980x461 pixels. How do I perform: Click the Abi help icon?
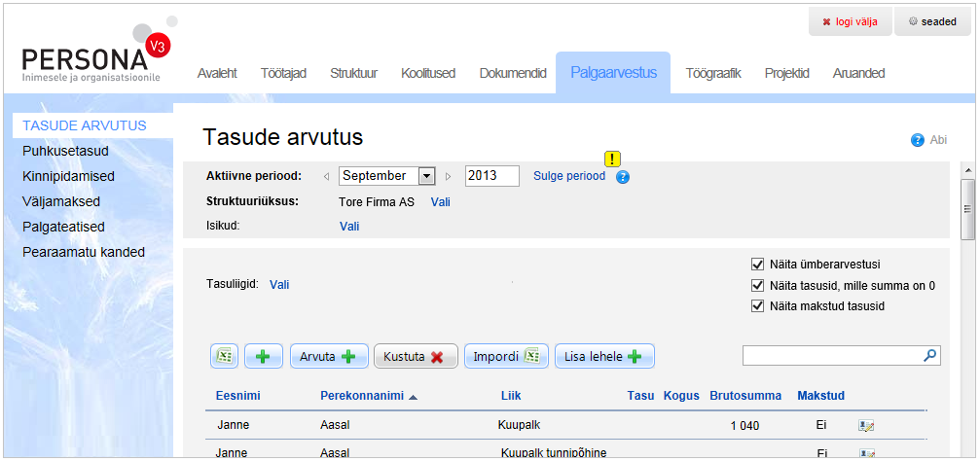pyautogui.click(x=917, y=140)
